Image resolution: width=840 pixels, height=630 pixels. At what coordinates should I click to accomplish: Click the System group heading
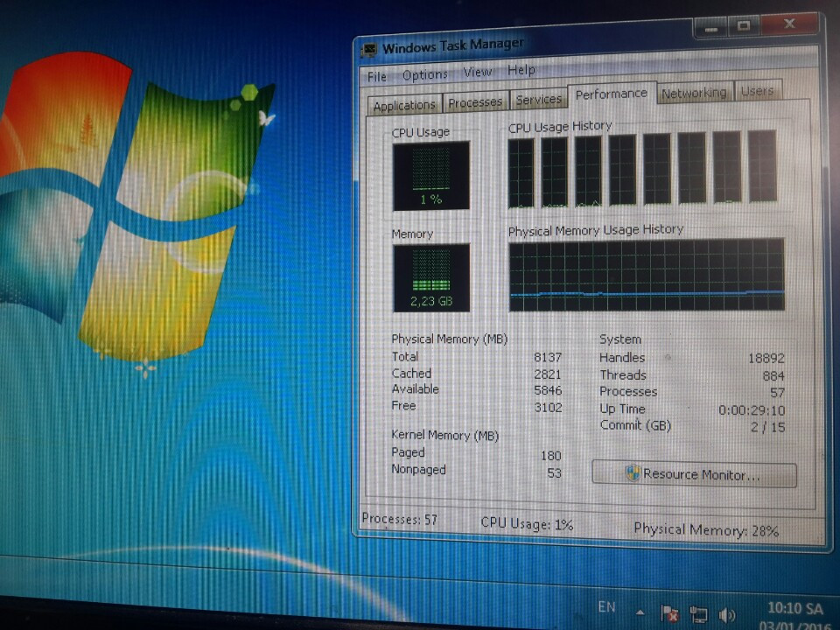pyautogui.click(x=620, y=339)
